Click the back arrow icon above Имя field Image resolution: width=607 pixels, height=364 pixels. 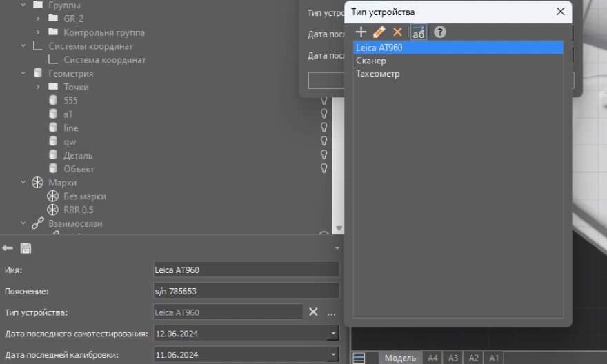[8, 248]
